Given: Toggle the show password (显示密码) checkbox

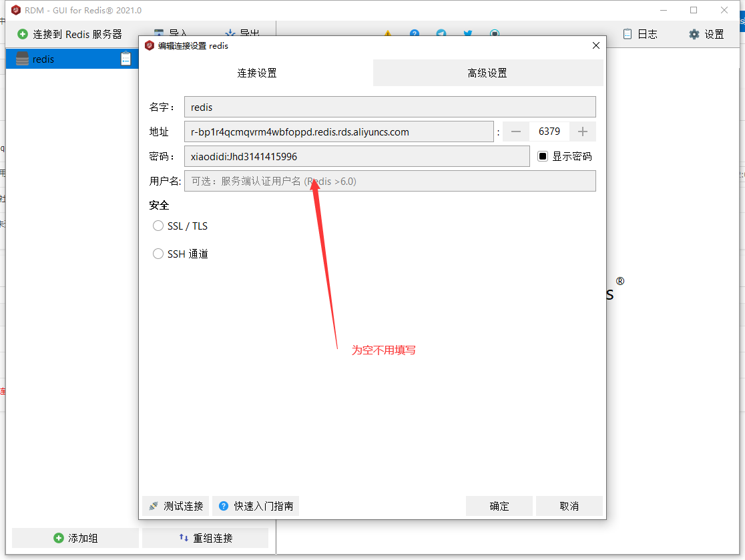Looking at the screenshot, I should [543, 156].
